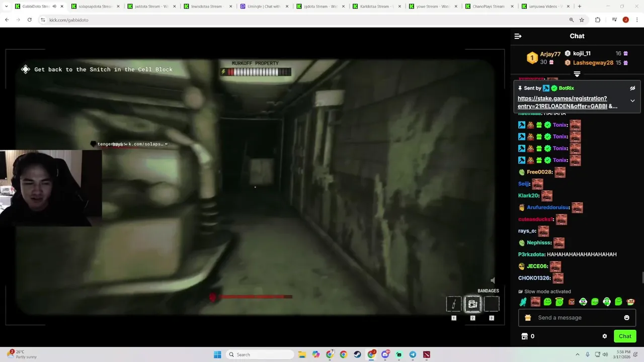Open browser extensions puzzle icon
This screenshot has height=362, width=644.
coord(598,20)
